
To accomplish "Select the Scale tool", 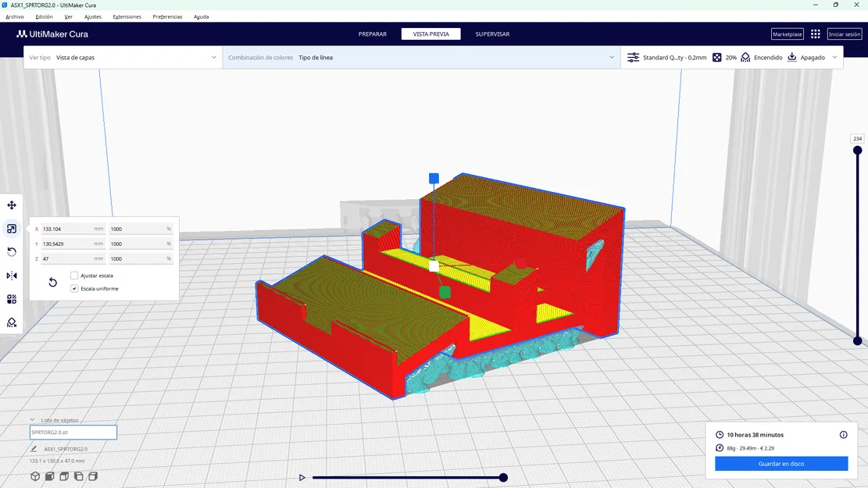I will 11,228.
